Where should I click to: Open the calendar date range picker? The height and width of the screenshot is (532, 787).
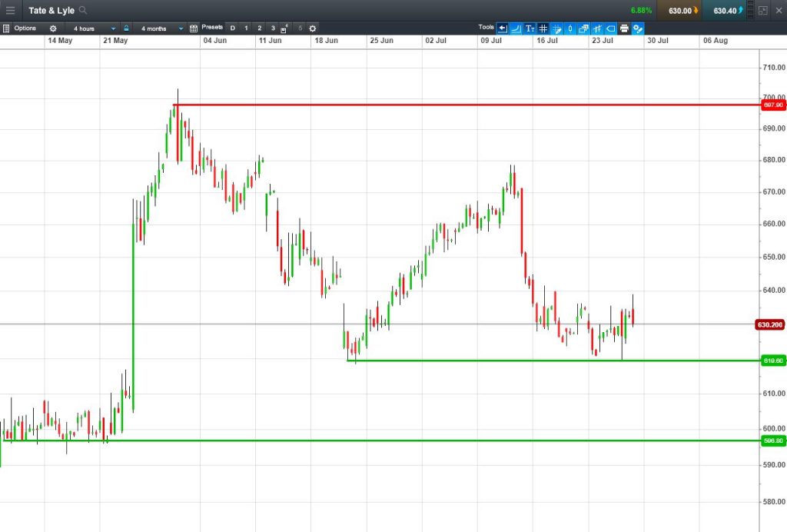click(x=193, y=28)
